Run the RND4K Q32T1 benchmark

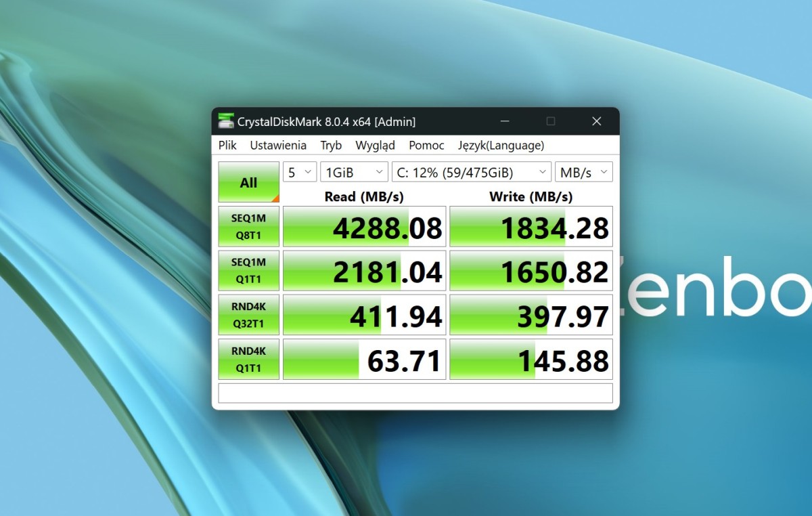click(248, 315)
